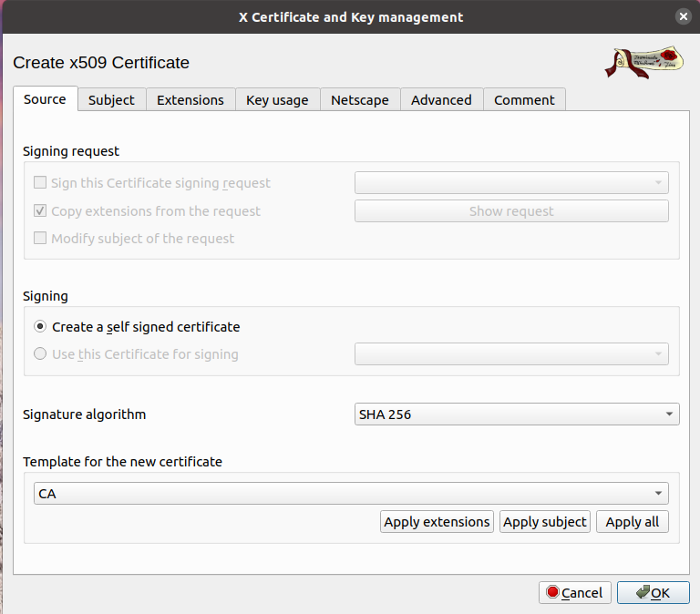The height and width of the screenshot is (614, 700).
Task: Check Modify subject of the request
Action: coord(40,239)
